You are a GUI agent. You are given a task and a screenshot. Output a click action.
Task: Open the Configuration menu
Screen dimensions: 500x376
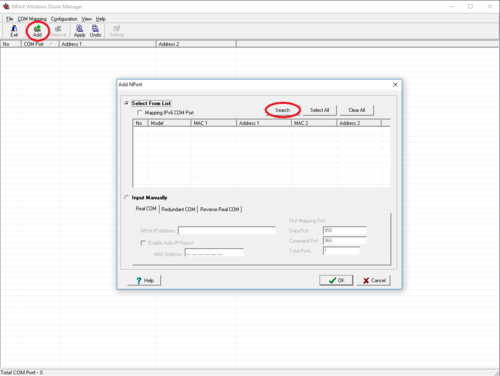click(x=64, y=19)
